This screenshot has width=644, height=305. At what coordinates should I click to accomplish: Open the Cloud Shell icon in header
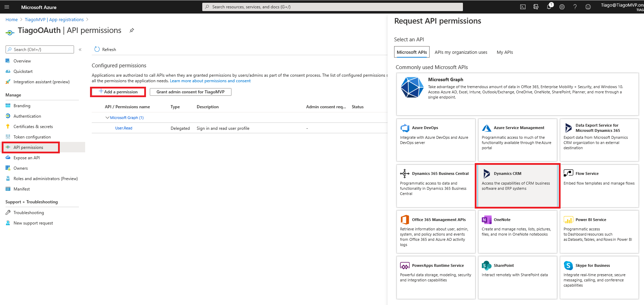(523, 7)
